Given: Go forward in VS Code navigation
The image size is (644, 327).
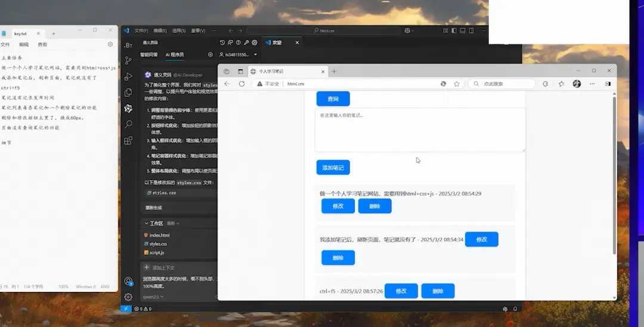Looking at the screenshot, I should (x=240, y=30).
